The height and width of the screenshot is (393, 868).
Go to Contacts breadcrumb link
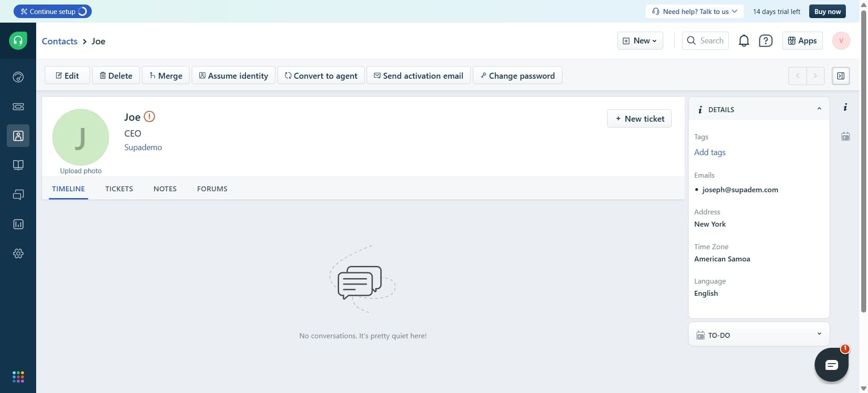(60, 41)
